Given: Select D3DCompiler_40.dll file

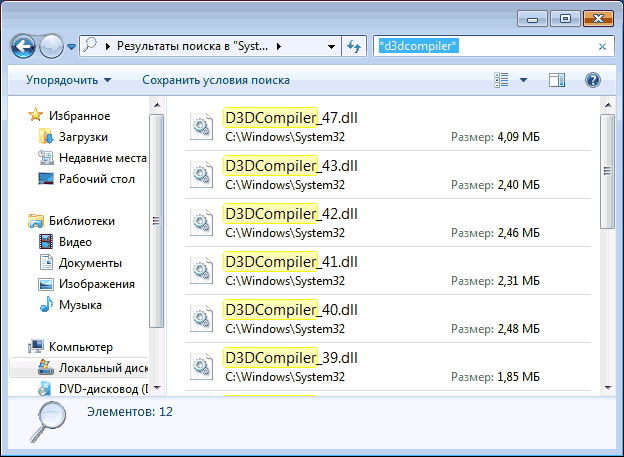Looking at the screenshot, I should pos(388,319).
